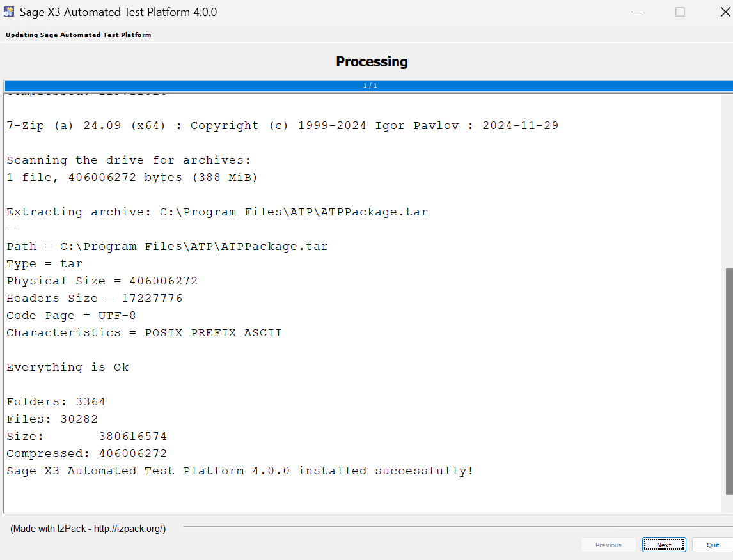Click the 'Processing' heading
The width and height of the screenshot is (733, 560).
coord(372,61)
